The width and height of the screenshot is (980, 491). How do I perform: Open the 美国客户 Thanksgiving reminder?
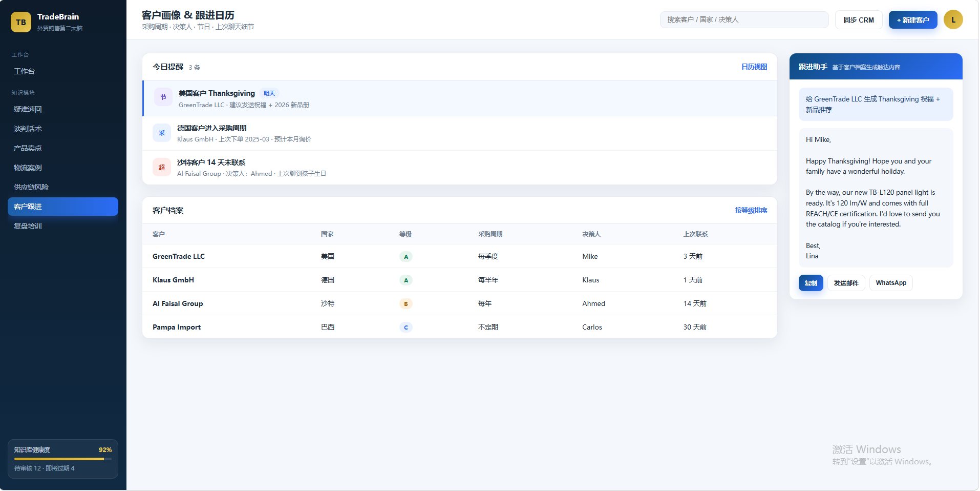click(x=460, y=98)
